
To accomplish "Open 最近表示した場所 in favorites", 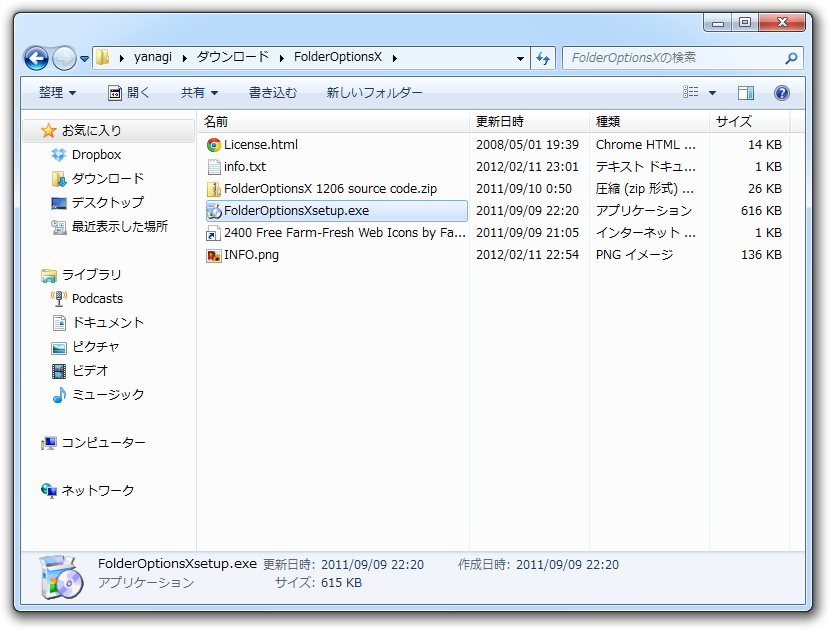I will [120, 227].
